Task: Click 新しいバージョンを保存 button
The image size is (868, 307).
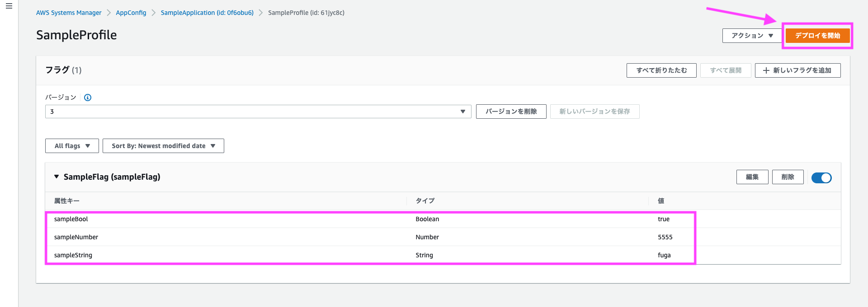Action: coord(594,112)
